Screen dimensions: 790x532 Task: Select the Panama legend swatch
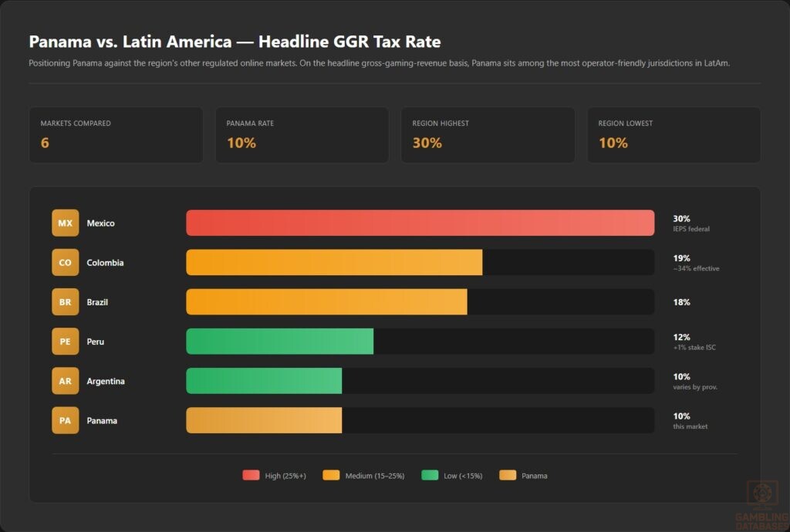click(x=508, y=475)
